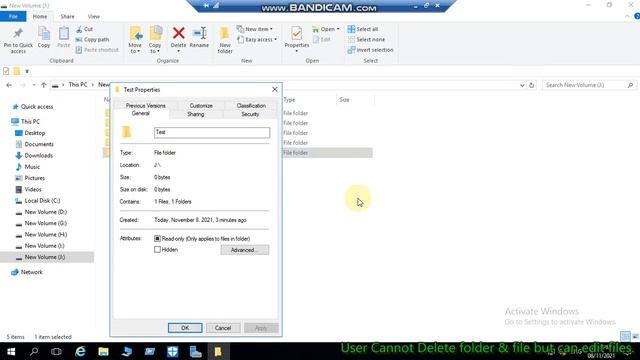The height and width of the screenshot is (360, 640).
Task: Click the folder name field
Action: pos(212,132)
